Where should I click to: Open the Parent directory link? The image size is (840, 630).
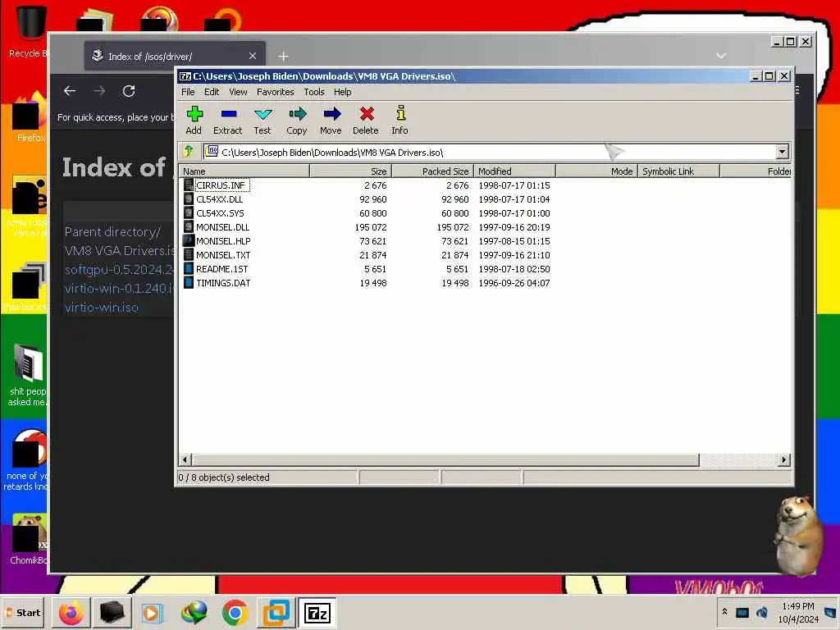112,232
